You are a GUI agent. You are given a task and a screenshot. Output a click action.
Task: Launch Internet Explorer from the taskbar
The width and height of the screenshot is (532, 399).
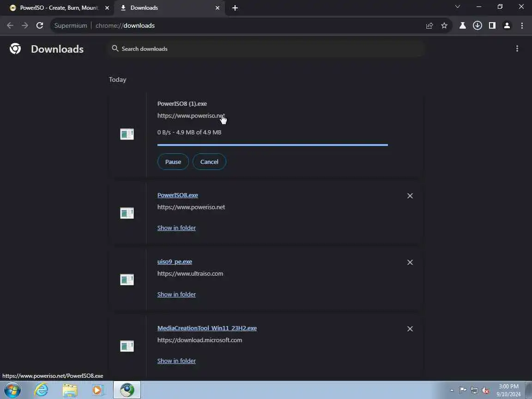pyautogui.click(x=41, y=390)
